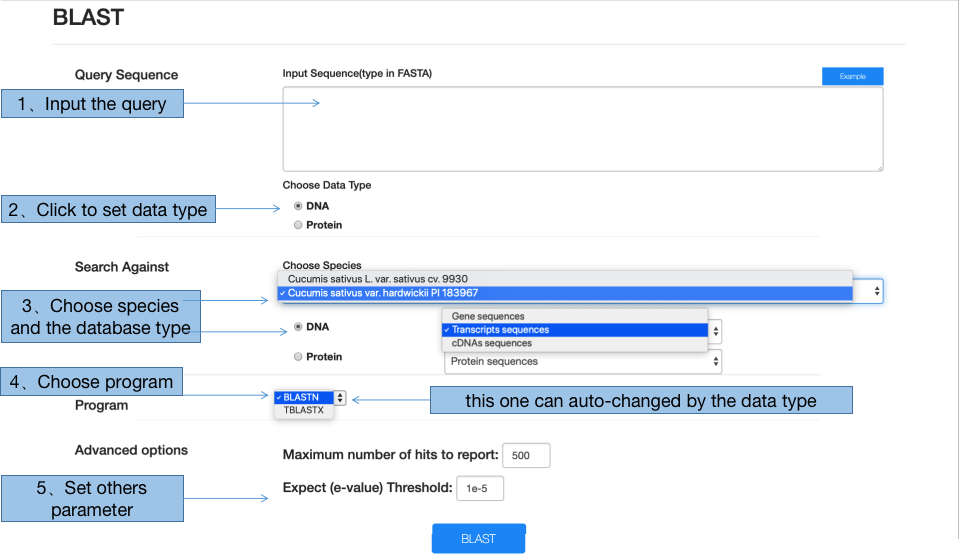The width and height of the screenshot is (959, 557).
Task: Click the e-value threshold field showing 1e-5
Action: pos(480,489)
